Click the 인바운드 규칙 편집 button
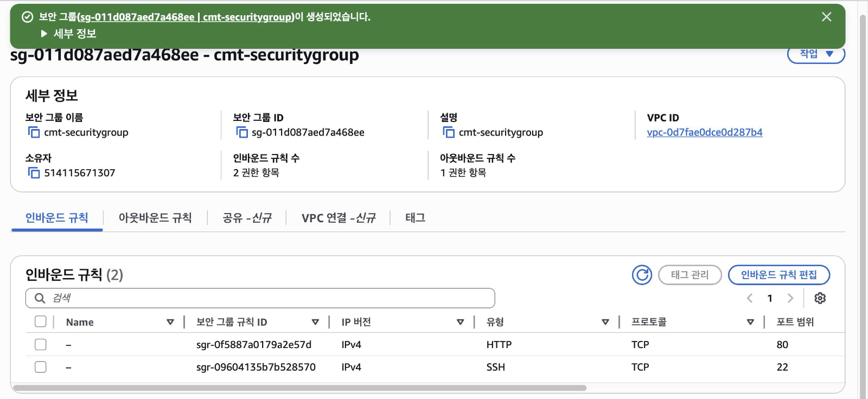Viewport: 868px width, 399px height. click(x=778, y=275)
